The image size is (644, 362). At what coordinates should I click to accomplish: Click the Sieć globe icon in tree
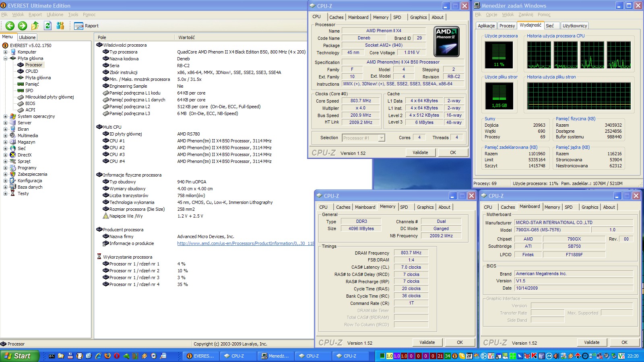[13, 148]
